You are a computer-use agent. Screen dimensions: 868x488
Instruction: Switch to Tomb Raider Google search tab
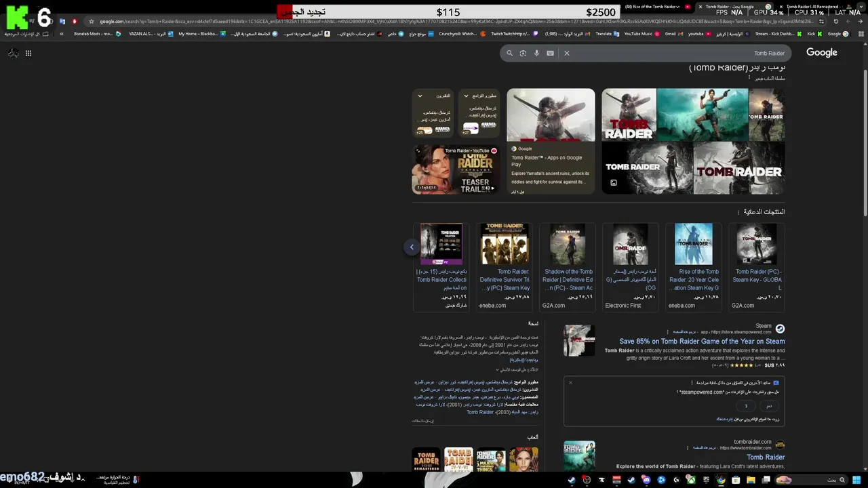[734, 7]
